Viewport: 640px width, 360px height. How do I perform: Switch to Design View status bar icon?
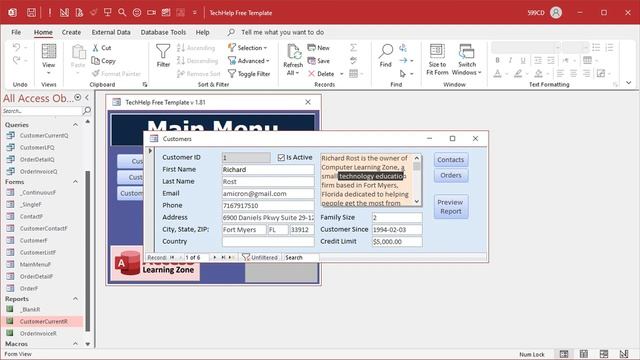(624, 354)
